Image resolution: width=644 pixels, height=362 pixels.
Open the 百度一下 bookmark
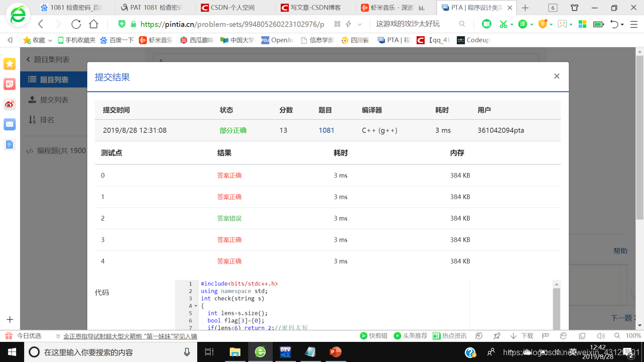pyautogui.click(x=117, y=40)
